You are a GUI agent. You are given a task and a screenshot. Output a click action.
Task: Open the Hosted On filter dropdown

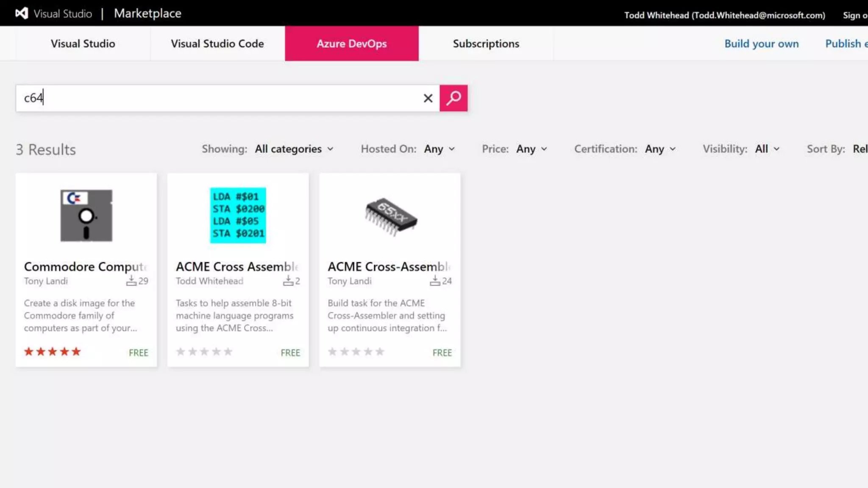(x=439, y=149)
